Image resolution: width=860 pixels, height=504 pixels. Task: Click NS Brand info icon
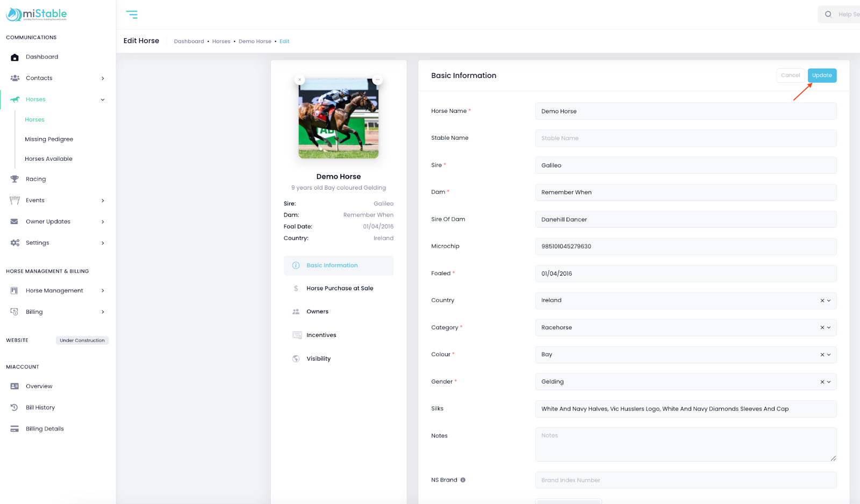463,480
